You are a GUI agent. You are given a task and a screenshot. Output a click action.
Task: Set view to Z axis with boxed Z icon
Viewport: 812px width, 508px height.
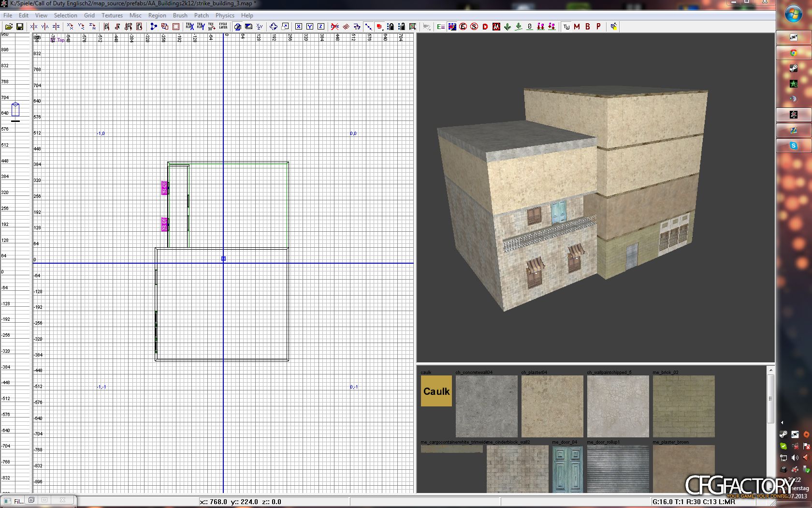(321, 27)
